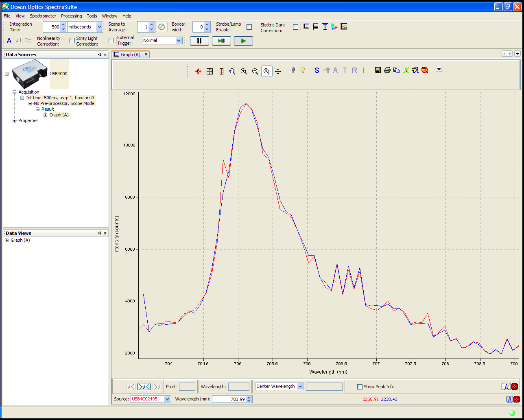The image size is (524, 420).
Task: Click the zoom in magnifier icon
Action: point(244,71)
